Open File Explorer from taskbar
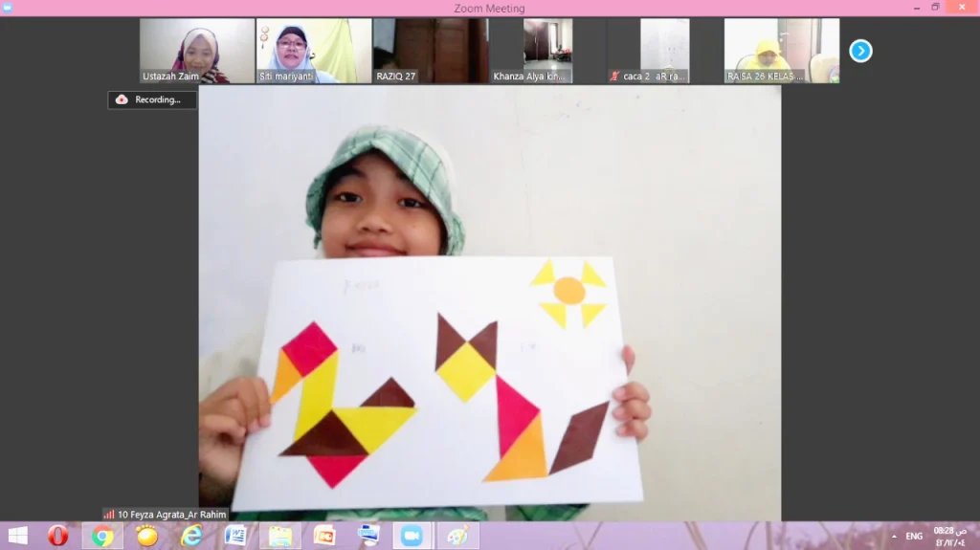Image resolution: width=980 pixels, height=550 pixels. [x=280, y=536]
